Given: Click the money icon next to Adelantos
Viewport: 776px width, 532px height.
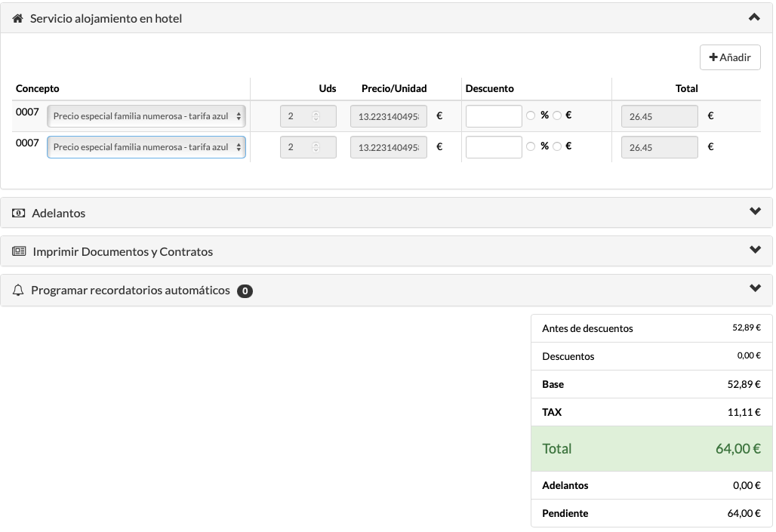Looking at the screenshot, I should [19, 214].
